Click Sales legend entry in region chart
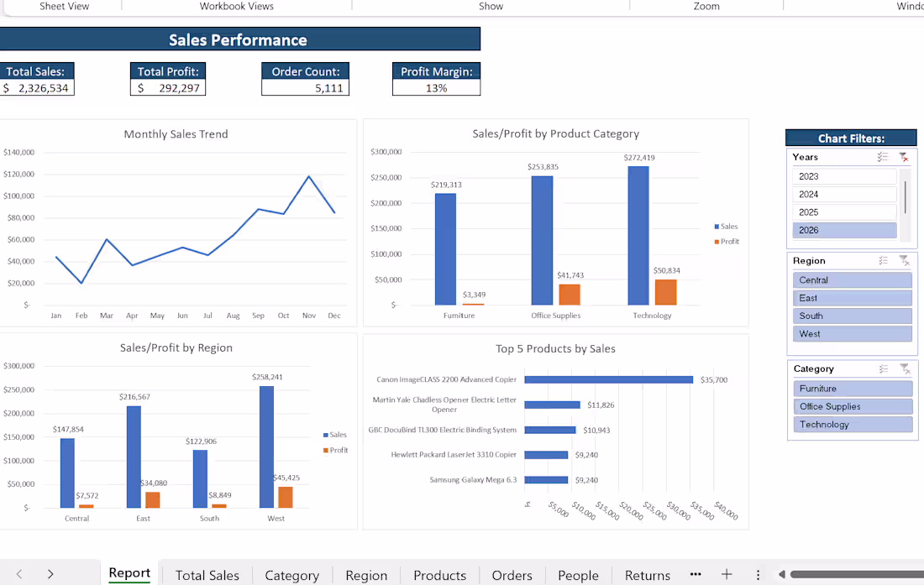 [334, 434]
